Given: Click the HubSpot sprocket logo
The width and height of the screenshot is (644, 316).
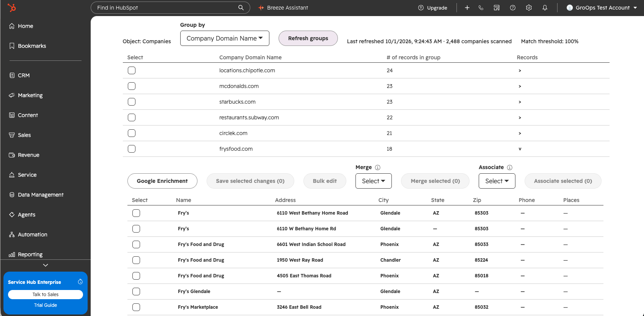Looking at the screenshot, I should pos(12,7).
